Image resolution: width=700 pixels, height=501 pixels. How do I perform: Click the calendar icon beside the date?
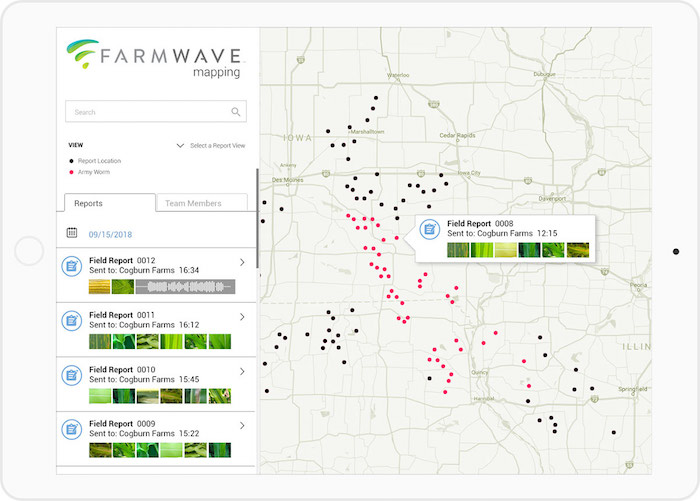point(72,232)
